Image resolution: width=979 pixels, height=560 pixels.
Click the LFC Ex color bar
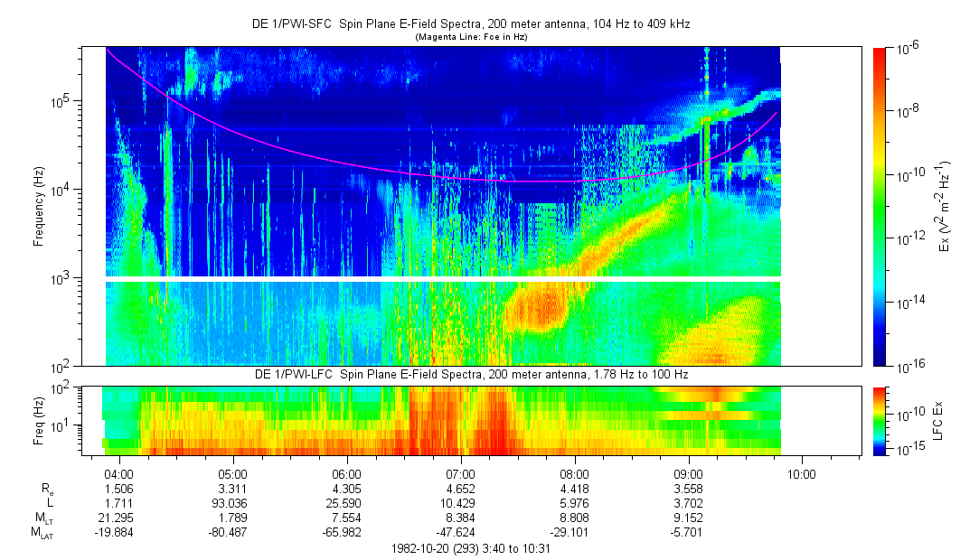(880, 420)
